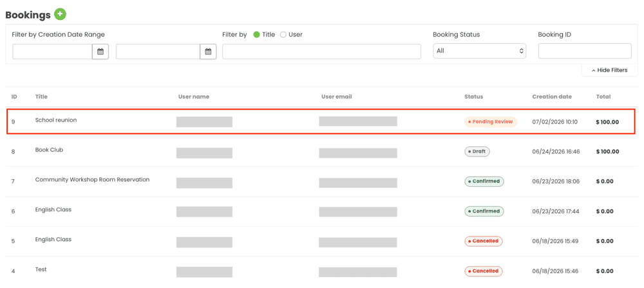Select the User filter radio button
644x288 pixels.
click(x=283, y=35)
